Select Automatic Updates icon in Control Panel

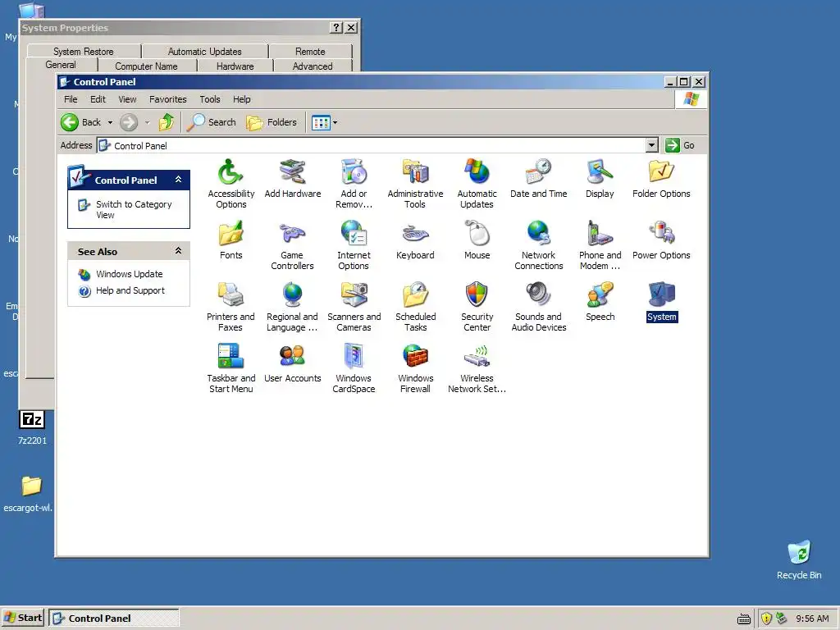pos(477,183)
